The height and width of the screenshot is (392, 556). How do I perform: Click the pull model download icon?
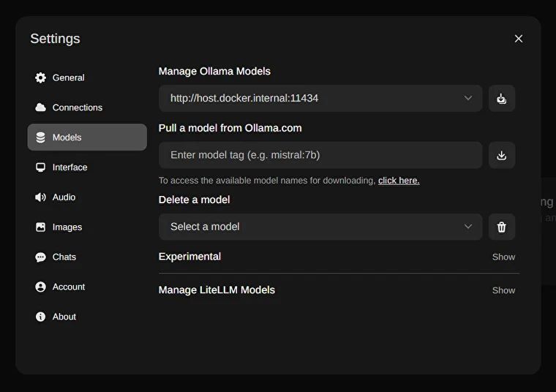tap(501, 155)
